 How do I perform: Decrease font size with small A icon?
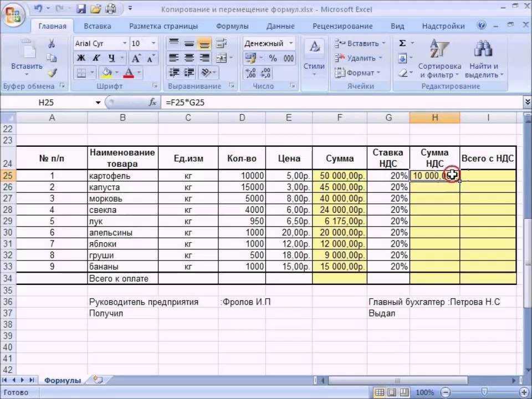(x=151, y=58)
